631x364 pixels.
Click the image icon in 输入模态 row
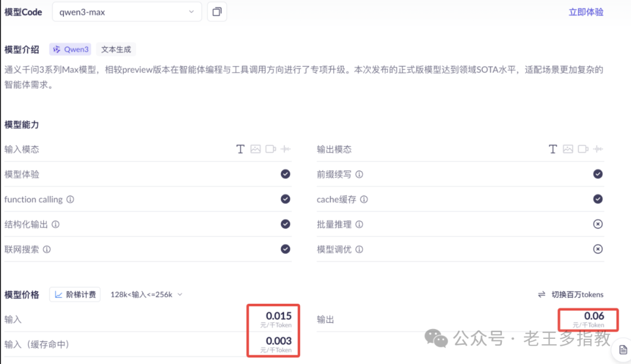coord(255,149)
